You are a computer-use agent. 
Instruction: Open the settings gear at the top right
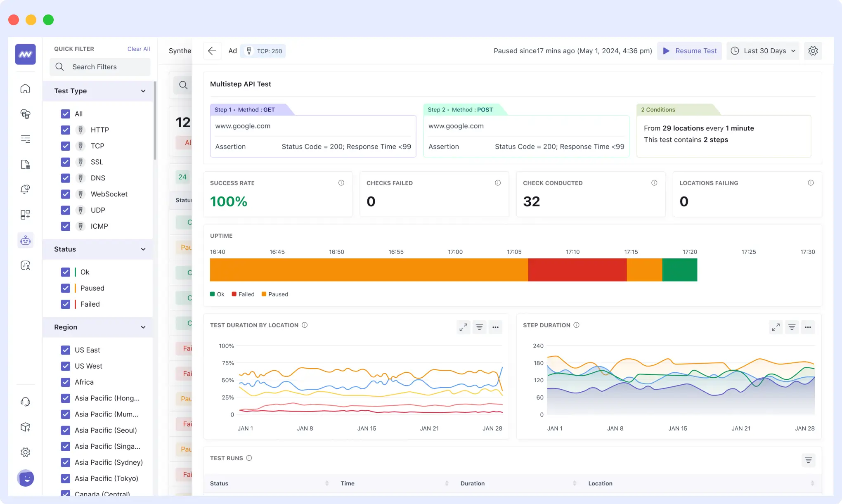click(x=813, y=51)
